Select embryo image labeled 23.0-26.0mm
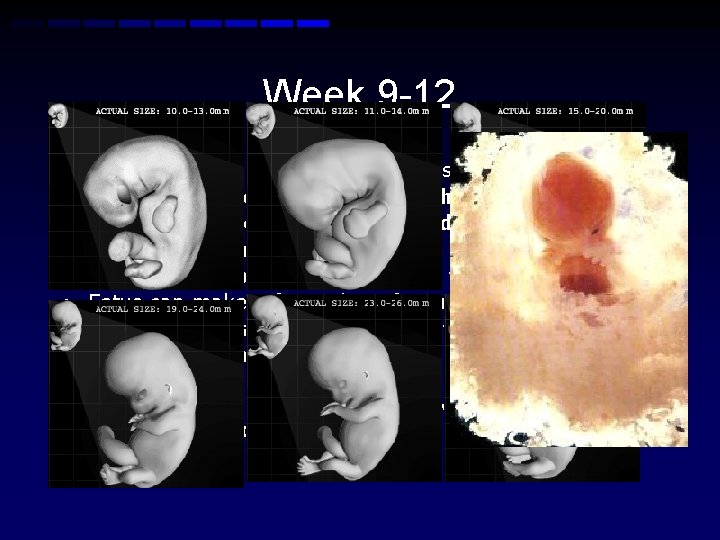Image resolution: width=720 pixels, height=540 pixels. click(344, 388)
